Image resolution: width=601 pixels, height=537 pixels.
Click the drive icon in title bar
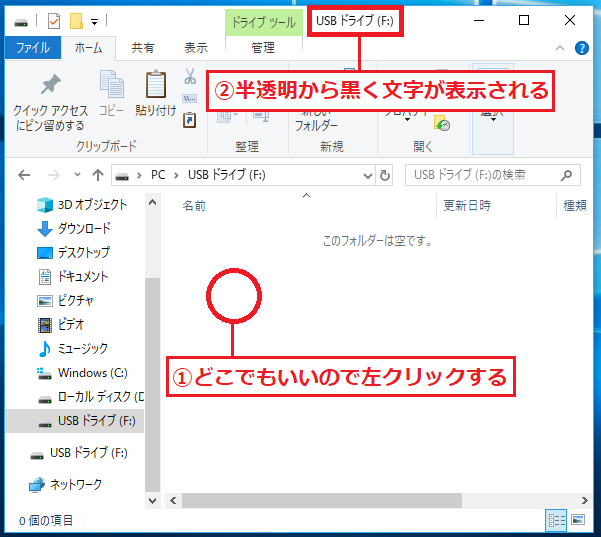pyautogui.click(x=21, y=22)
